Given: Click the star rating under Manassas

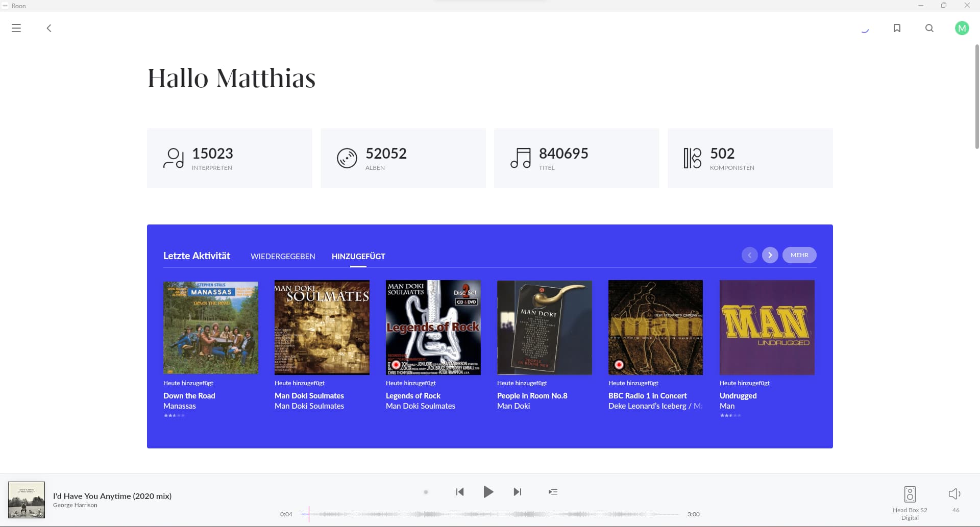Looking at the screenshot, I should [174, 416].
